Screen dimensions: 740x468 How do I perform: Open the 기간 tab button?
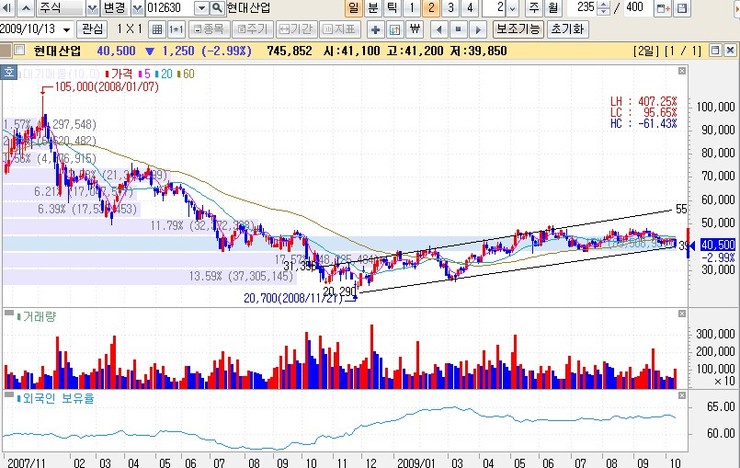tap(296, 30)
